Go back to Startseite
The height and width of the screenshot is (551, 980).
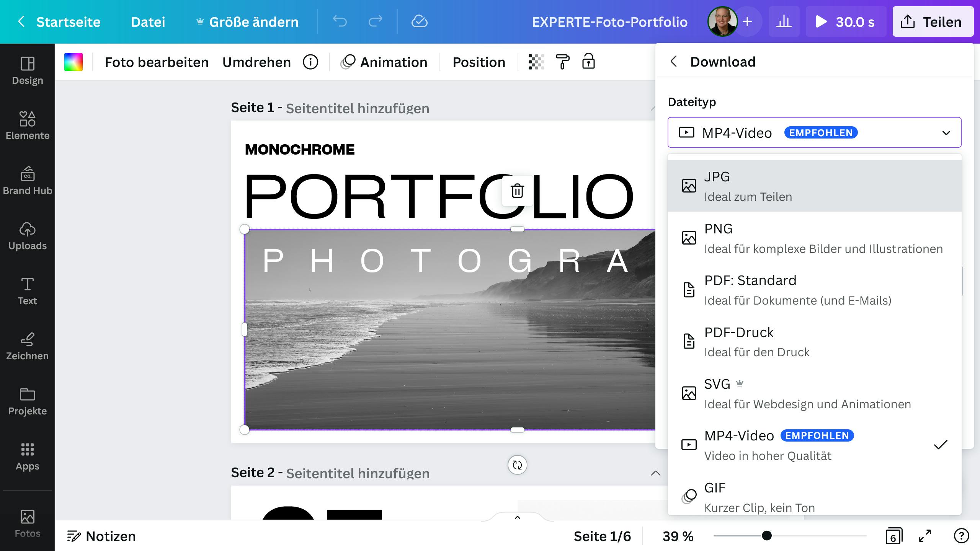[x=68, y=22]
